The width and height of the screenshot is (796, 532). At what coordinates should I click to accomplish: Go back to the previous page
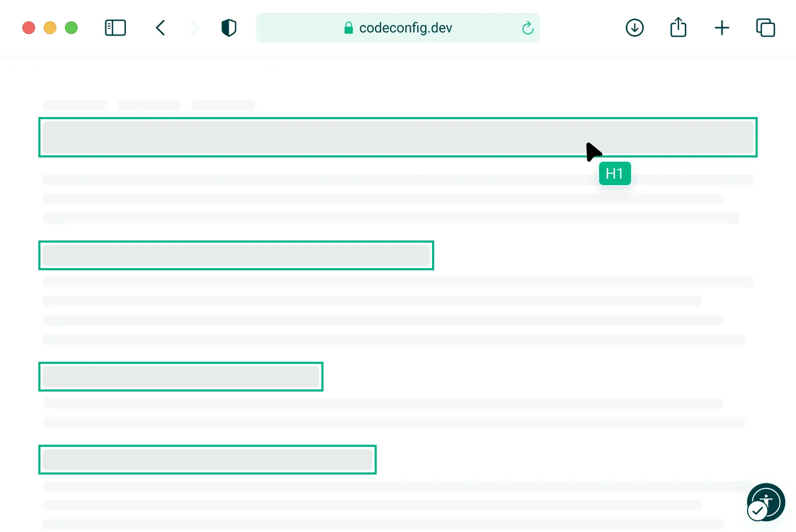coord(160,28)
